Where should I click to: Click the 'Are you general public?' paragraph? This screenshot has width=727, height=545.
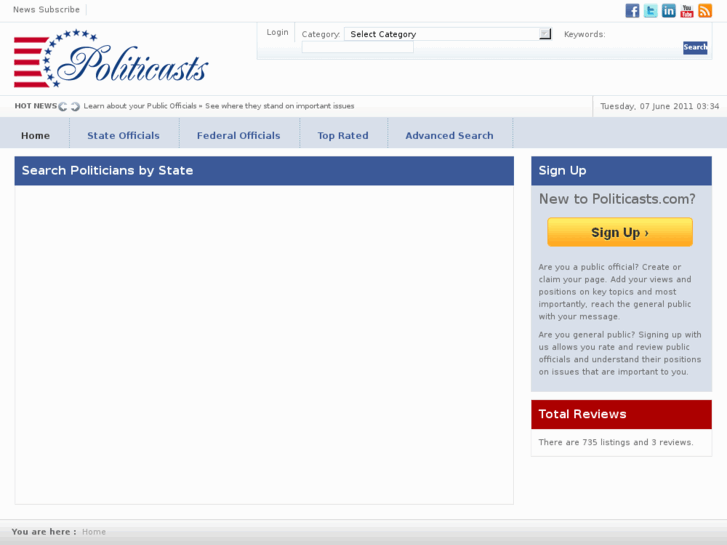(620, 353)
